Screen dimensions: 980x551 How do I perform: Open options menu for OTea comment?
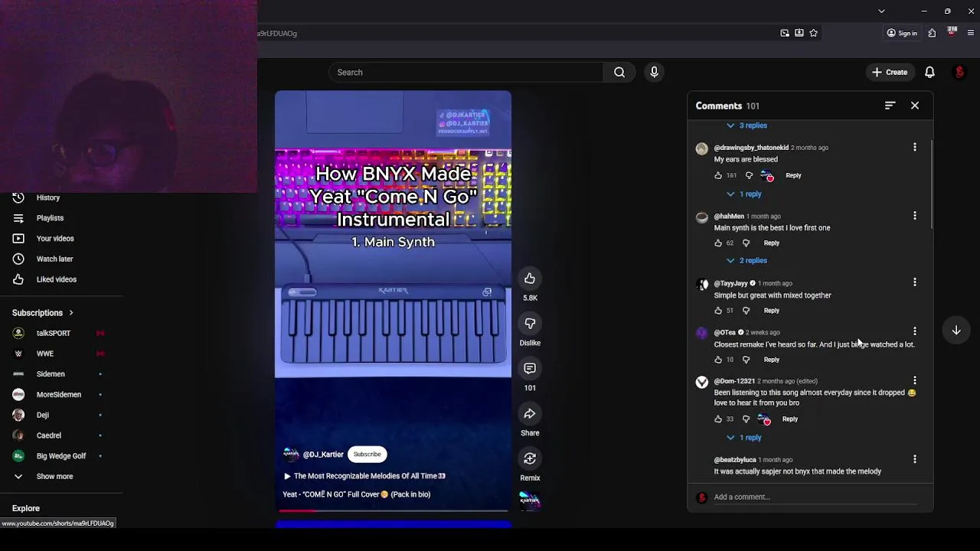[914, 331]
